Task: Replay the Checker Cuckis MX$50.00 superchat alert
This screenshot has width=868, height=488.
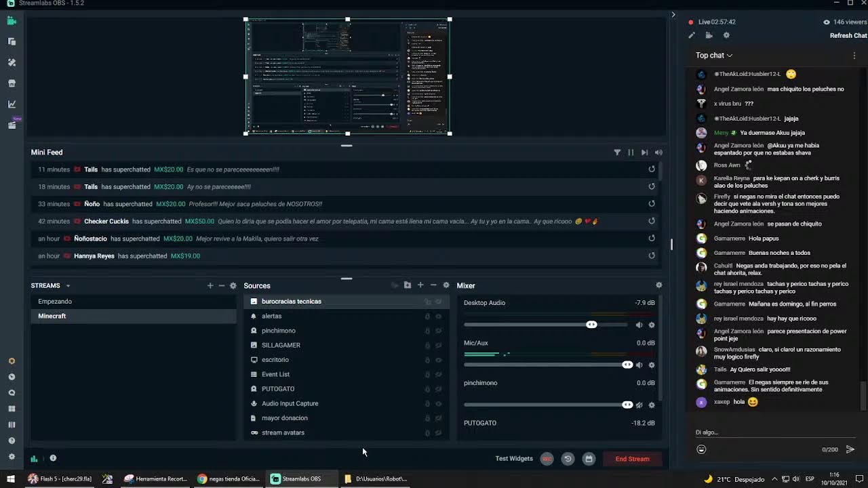Action: pyautogui.click(x=652, y=221)
